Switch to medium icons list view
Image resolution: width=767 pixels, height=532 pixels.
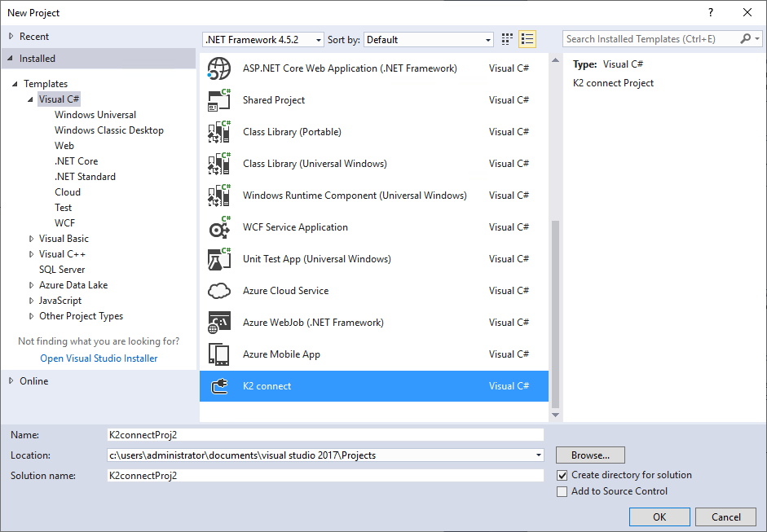coord(527,39)
